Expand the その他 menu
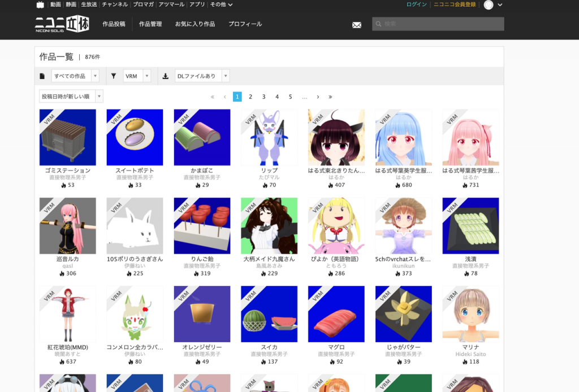The height and width of the screenshot is (392, 579). click(221, 5)
